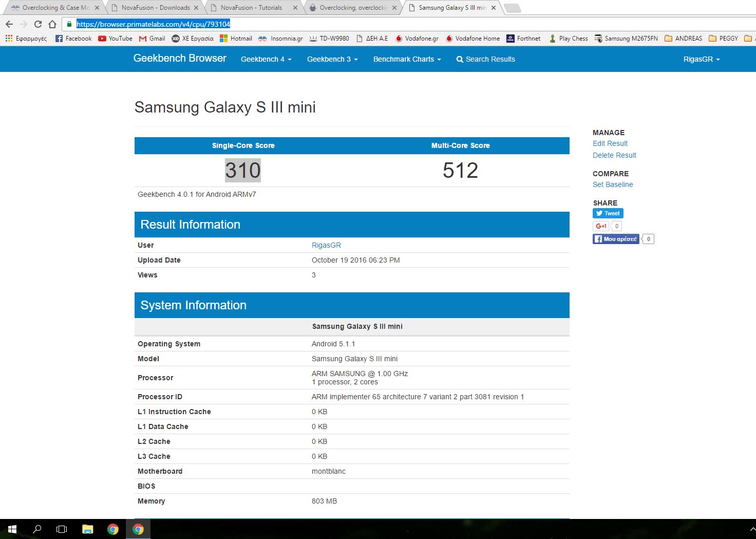756x539 pixels.
Task: Open the RigasGR account dropdown
Action: pyautogui.click(x=702, y=59)
